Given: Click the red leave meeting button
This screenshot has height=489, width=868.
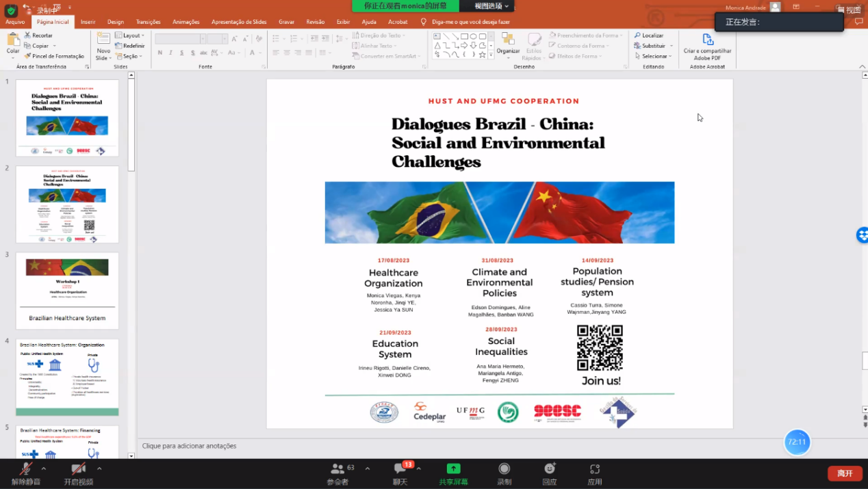Looking at the screenshot, I should click(x=845, y=473).
